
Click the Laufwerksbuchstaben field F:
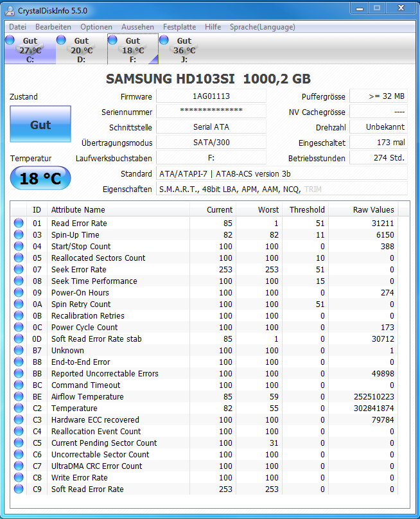point(211,158)
